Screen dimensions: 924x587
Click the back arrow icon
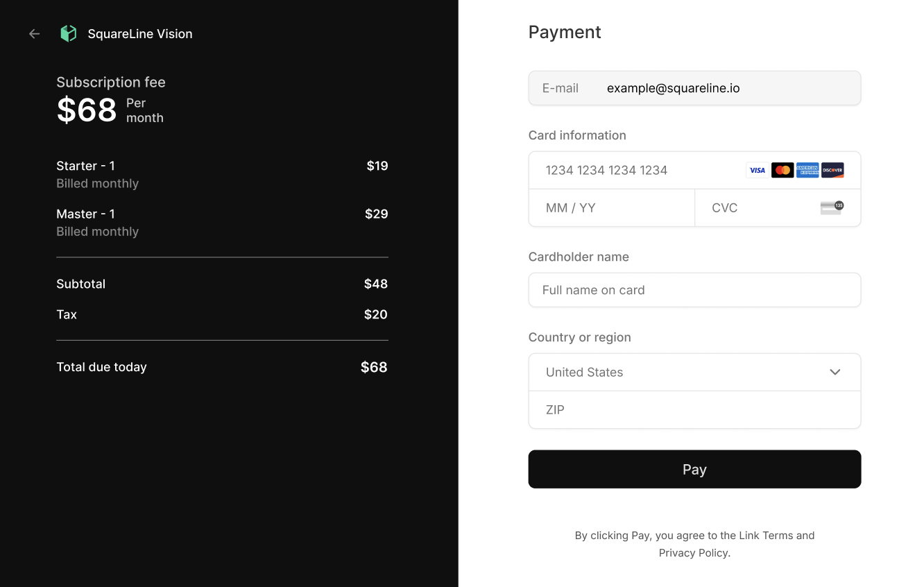(x=35, y=33)
